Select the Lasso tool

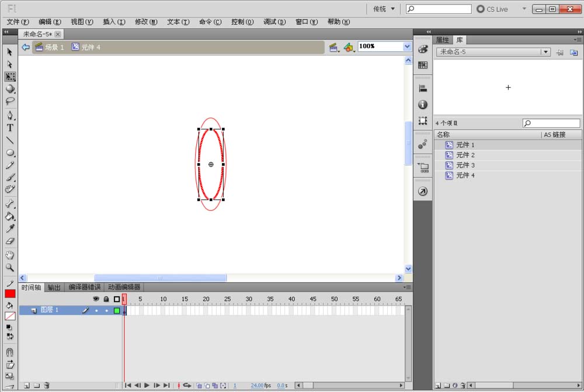[10, 102]
